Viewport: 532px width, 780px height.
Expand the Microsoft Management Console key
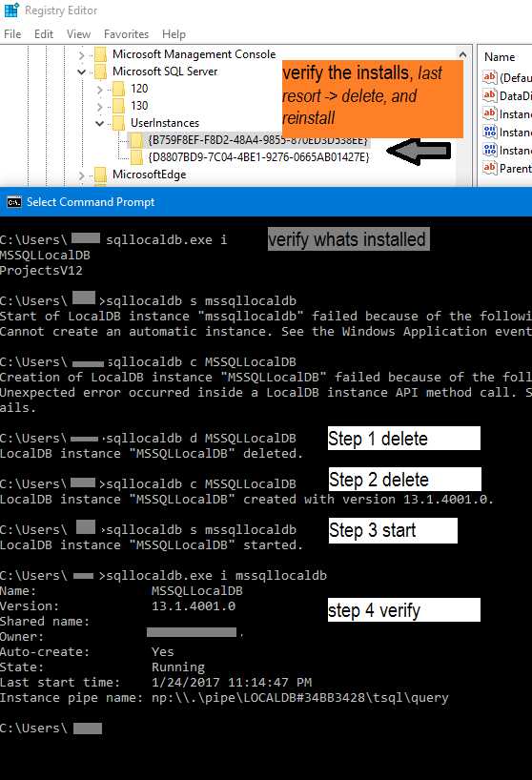click(x=82, y=54)
